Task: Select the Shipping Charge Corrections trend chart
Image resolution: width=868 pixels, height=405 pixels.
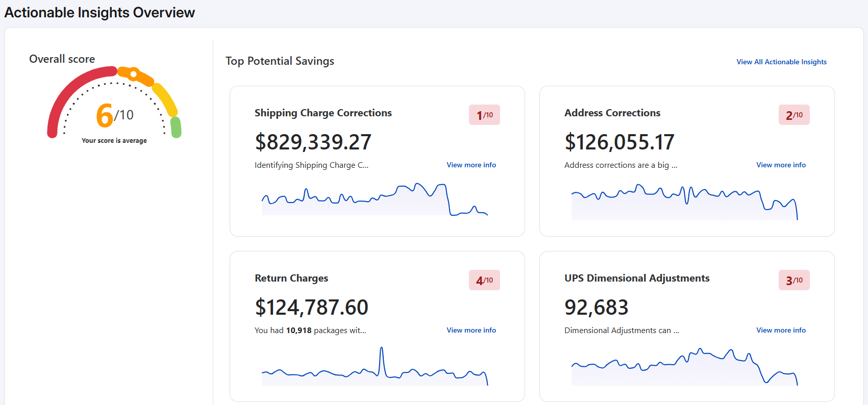Action: point(375,199)
